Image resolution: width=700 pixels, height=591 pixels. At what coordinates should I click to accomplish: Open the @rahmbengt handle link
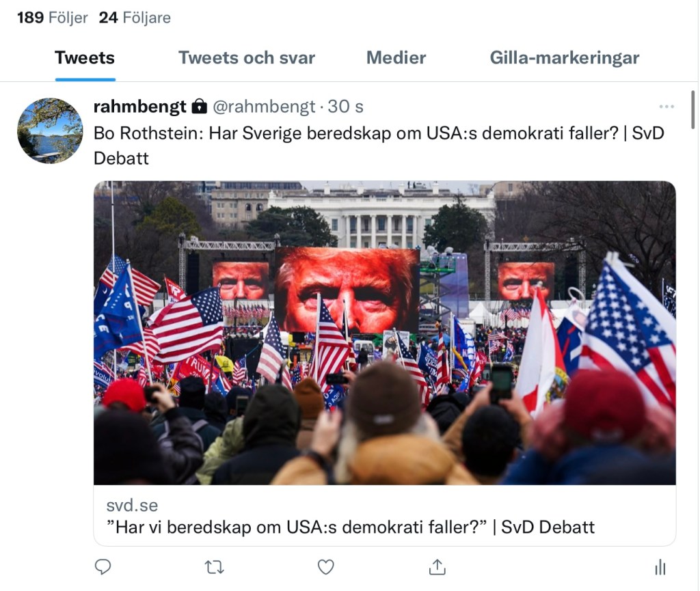tap(264, 107)
